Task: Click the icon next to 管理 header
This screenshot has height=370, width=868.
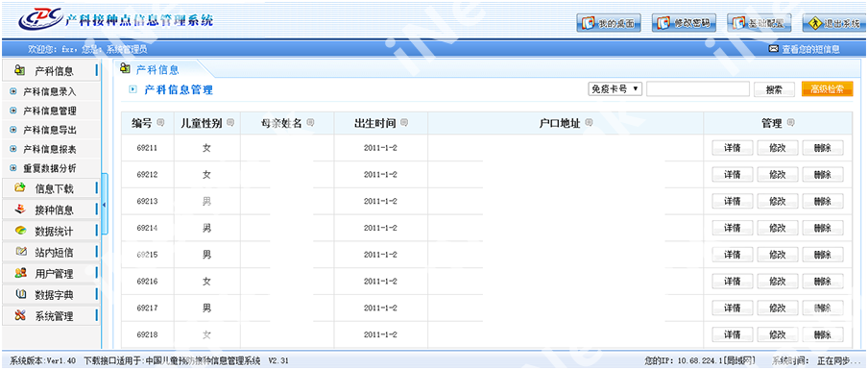Action: tap(790, 122)
